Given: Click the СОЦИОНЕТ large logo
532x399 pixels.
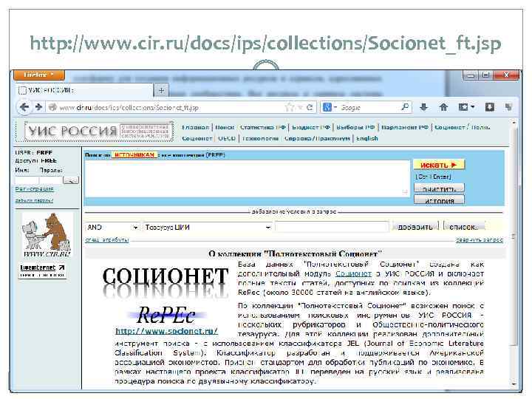Looking at the screenshot, I should click(x=166, y=281).
